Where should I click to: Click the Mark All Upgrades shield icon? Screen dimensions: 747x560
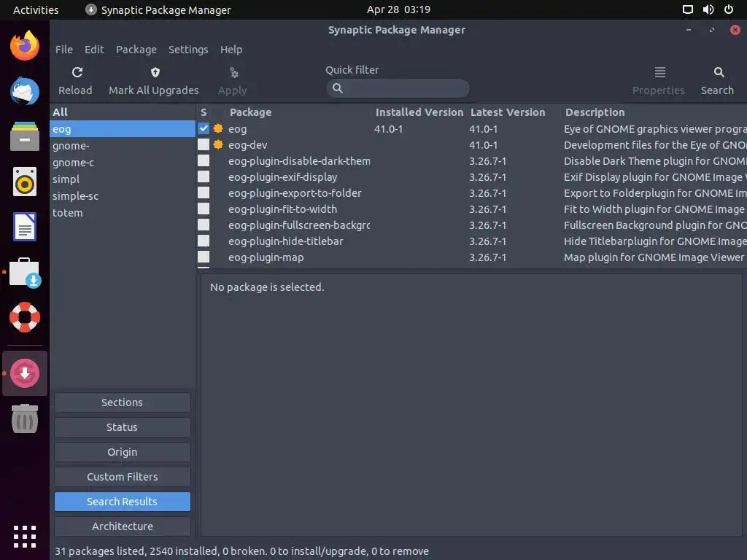tap(155, 72)
